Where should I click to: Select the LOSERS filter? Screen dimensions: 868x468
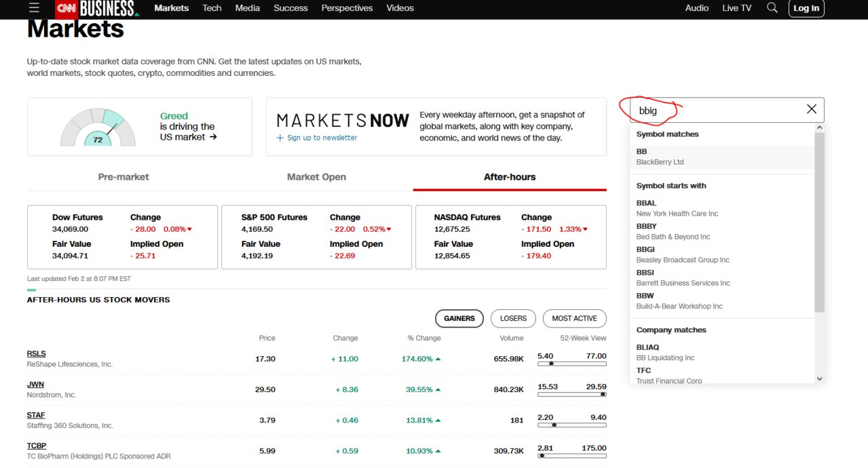[x=513, y=318]
